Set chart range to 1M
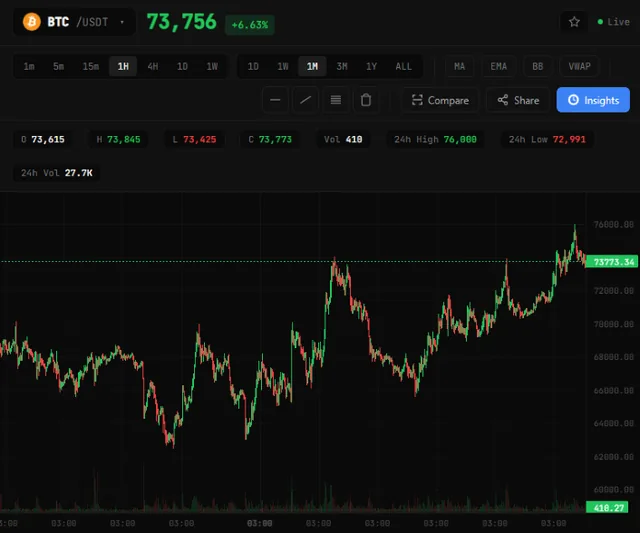The image size is (640, 533). tap(312, 66)
